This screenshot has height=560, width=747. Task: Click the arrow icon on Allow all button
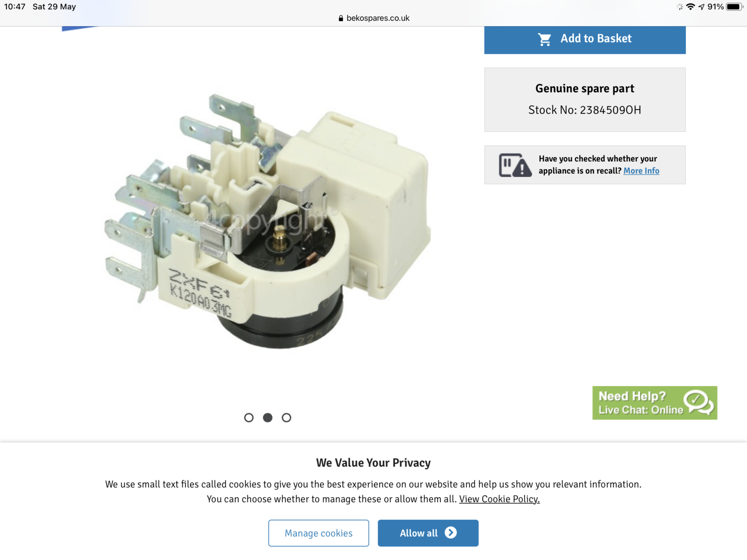point(451,532)
